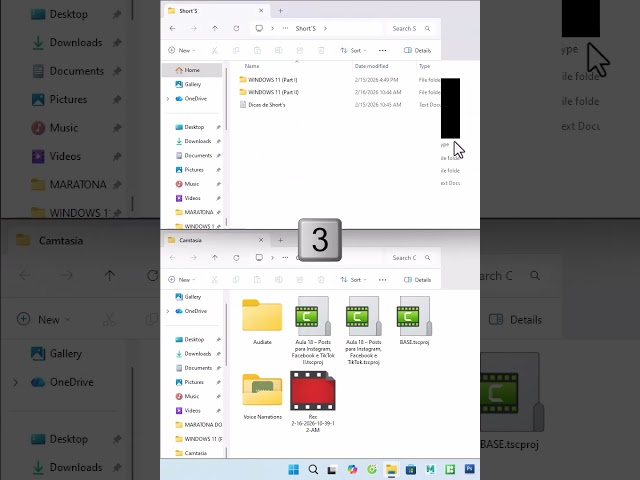640x480 pixels.
Task: Close the Short'S tab
Action: (x=261, y=11)
